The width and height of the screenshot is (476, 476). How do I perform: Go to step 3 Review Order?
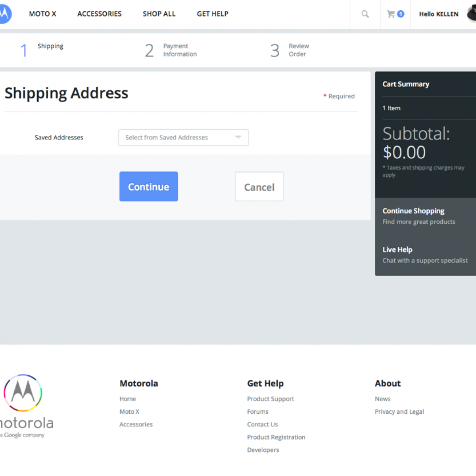coord(290,50)
